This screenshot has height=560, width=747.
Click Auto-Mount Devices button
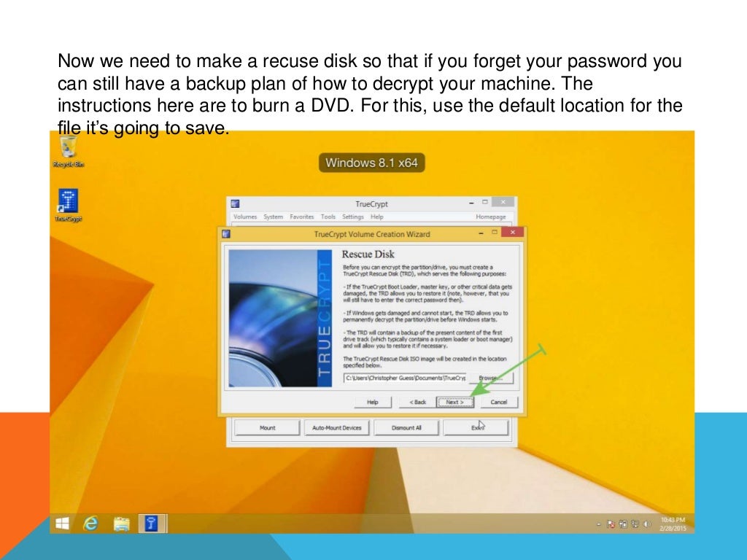[337, 427]
